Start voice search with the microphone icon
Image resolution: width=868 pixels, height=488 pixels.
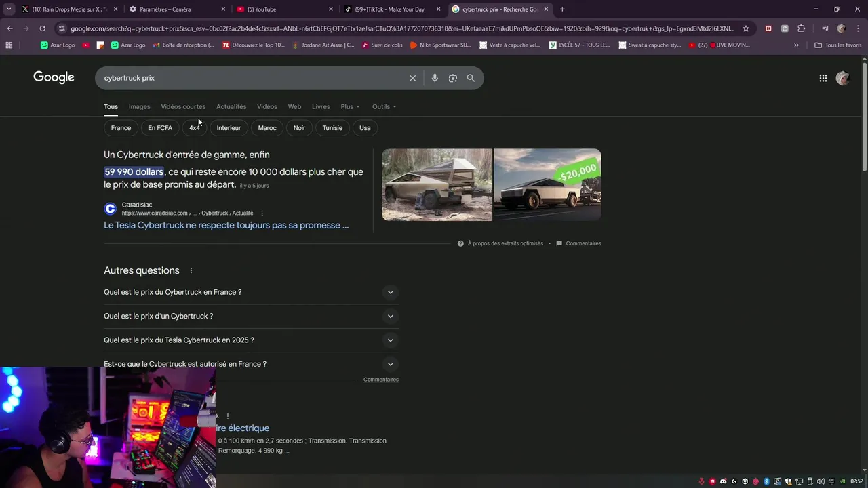[x=435, y=78]
